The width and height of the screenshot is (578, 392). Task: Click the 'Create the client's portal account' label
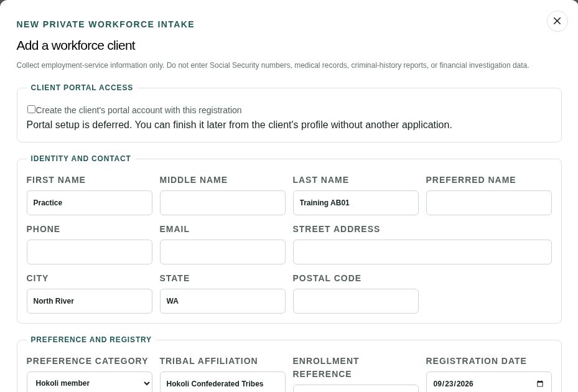point(139,110)
